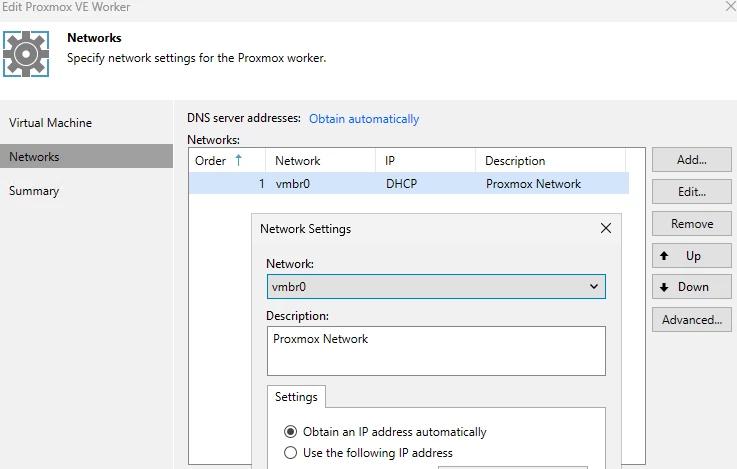Select the Networks step in sidebar
The width and height of the screenshot is (737, 469).
(34, 157)
